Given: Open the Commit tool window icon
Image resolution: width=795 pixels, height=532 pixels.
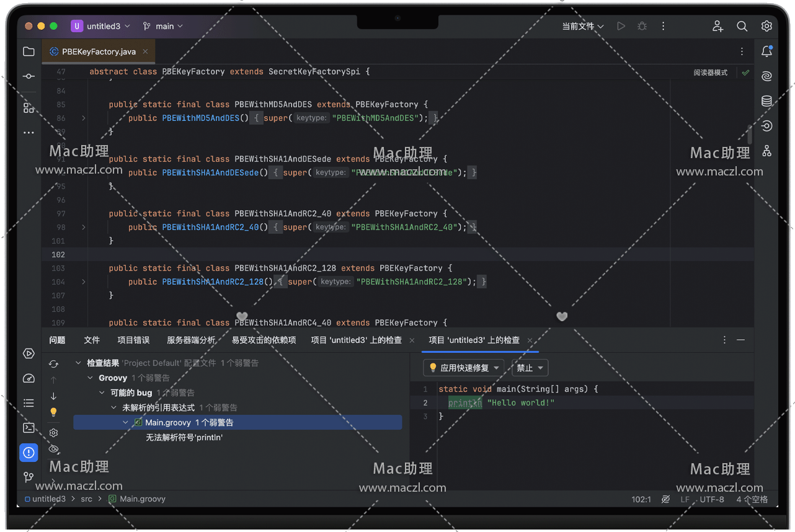Looking at the screenshot, I should [x=29, y=76].
